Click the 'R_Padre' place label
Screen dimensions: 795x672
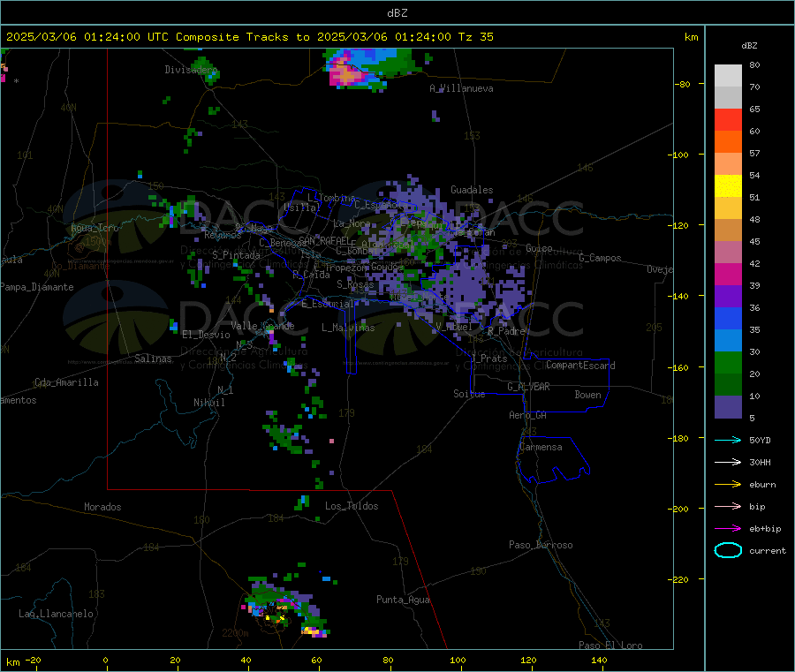click(x=506, y=331)
